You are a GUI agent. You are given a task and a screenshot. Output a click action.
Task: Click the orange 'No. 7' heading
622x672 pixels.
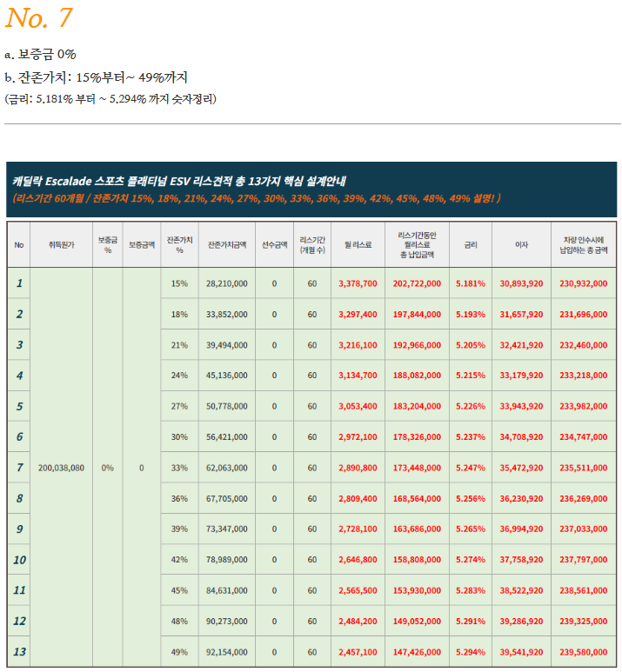click(x=38, y=18)
